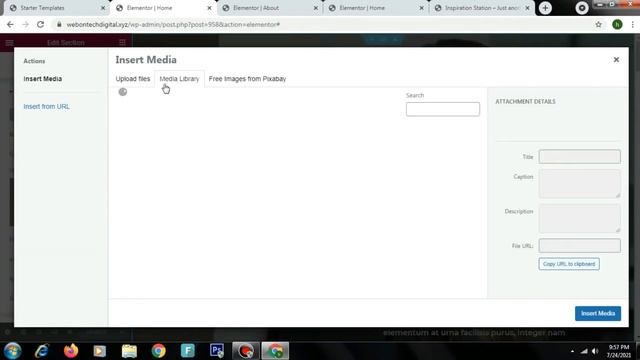This screenshot has height=360, width=640.
Task: Click the Description text area
Action: pos(580,219)
